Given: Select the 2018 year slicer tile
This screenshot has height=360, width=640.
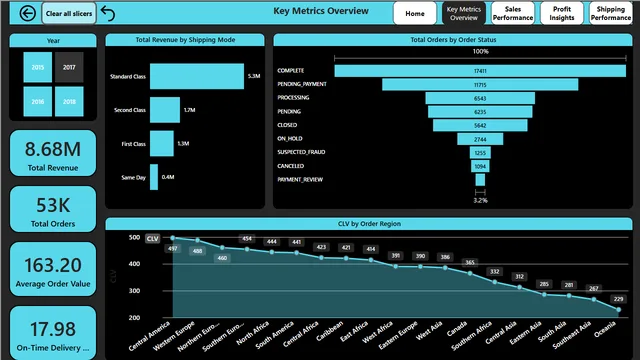Looking at the screenshot, I should point(69,102).
